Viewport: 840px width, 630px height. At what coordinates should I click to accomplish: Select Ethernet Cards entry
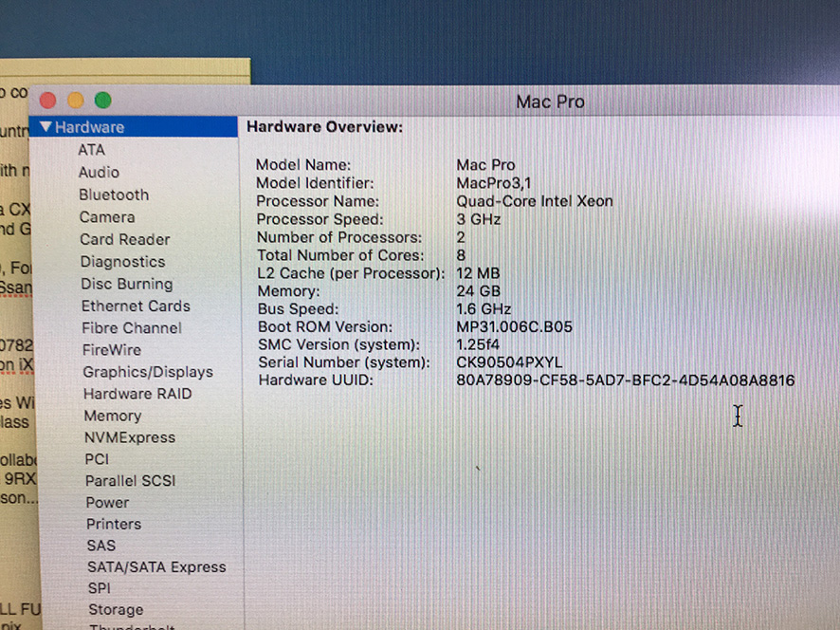pyautogui.click(x=136, y=306)
